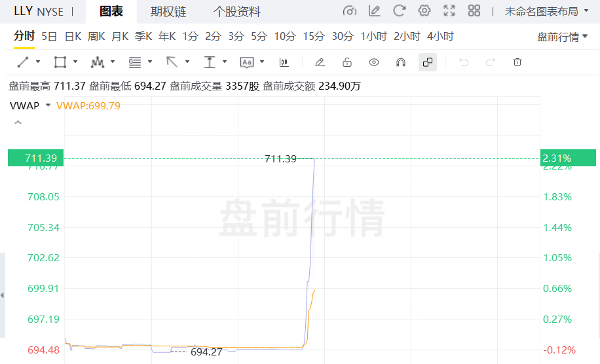Click the VWAP:699.79 value label

(88, 105)
